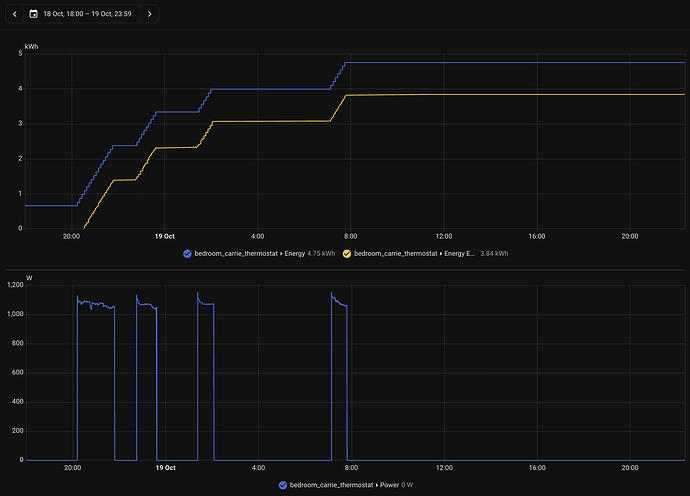Click the 'bedroom_carrie_thermostat › Energy' legend label

click(250, 254)
